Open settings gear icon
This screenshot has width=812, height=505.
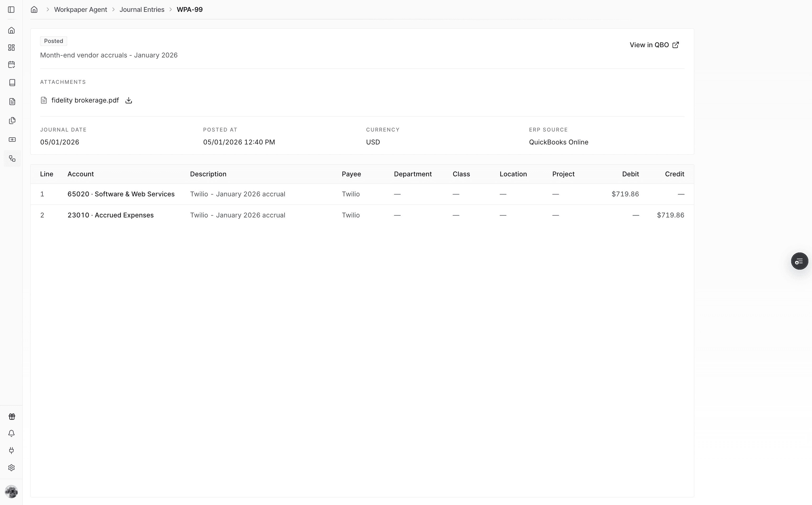click(12, 468)
